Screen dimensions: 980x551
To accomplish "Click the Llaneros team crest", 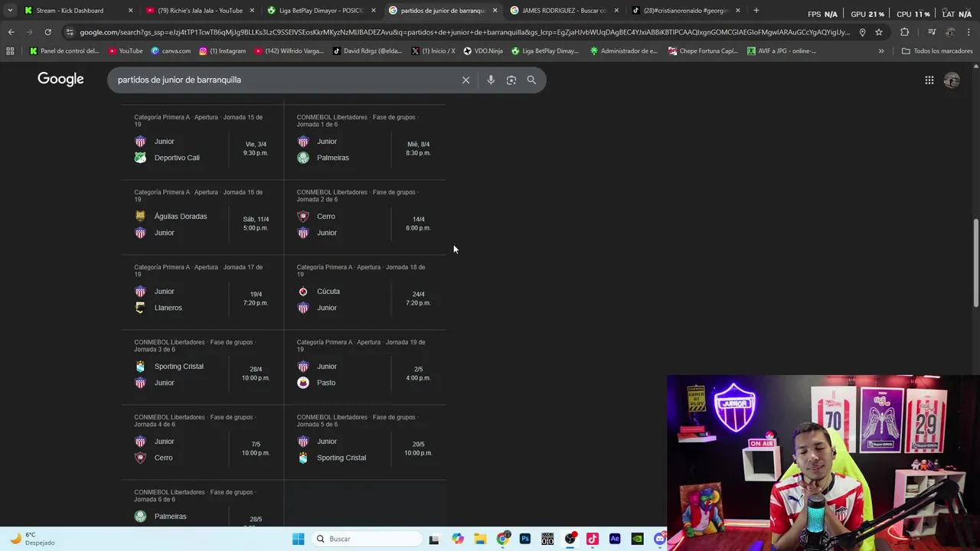I will (140, 308).
